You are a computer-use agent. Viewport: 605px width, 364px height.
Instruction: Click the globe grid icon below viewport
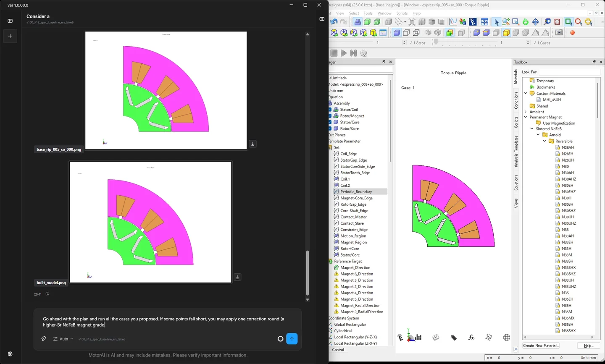coord(507,337)
